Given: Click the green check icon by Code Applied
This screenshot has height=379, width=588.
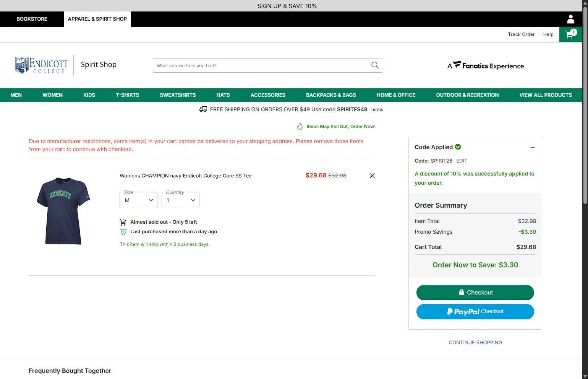Looking at the screenshot, I should pyautogui.click(x=458, y=147).
